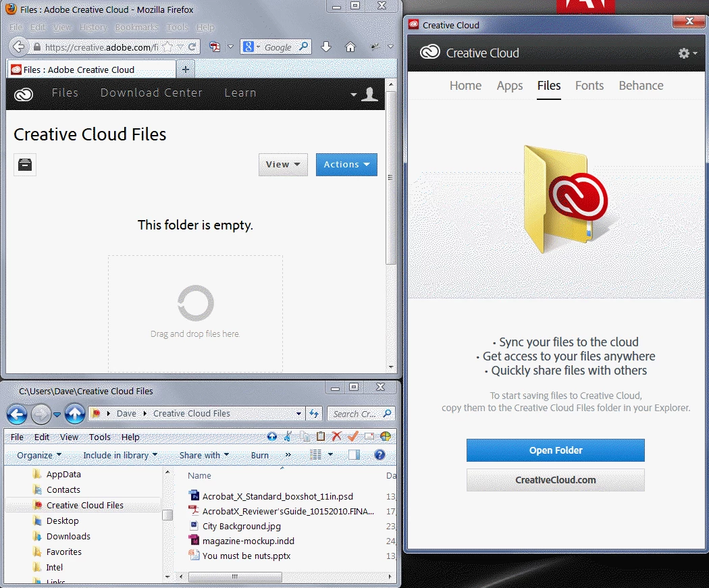Image resolution: width=709 pixels, height=588 pixels.
Task: Open Download Center link on the web page
Action: click(151, 92)
